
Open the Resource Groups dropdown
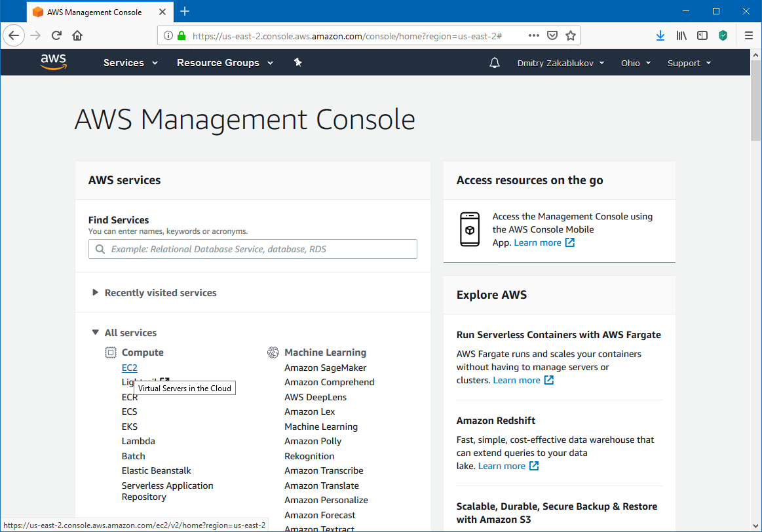(225, 63)
